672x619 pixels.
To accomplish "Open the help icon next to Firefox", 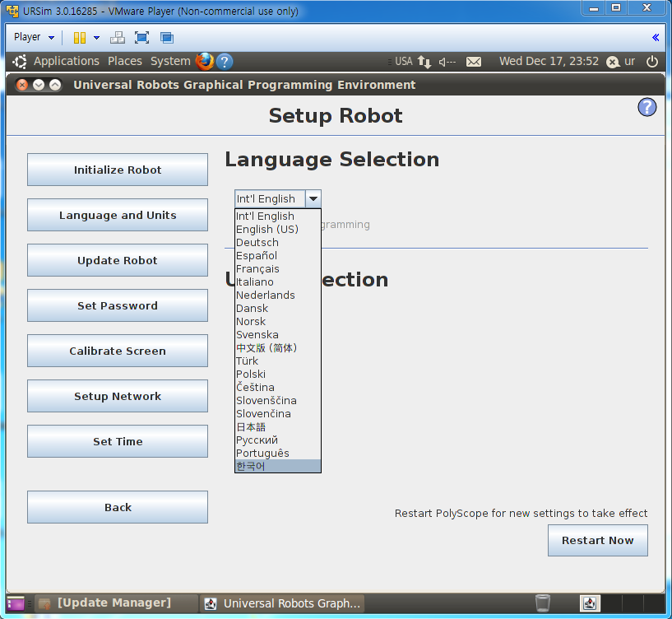I will pyautogui.click(x=225, y=62).
